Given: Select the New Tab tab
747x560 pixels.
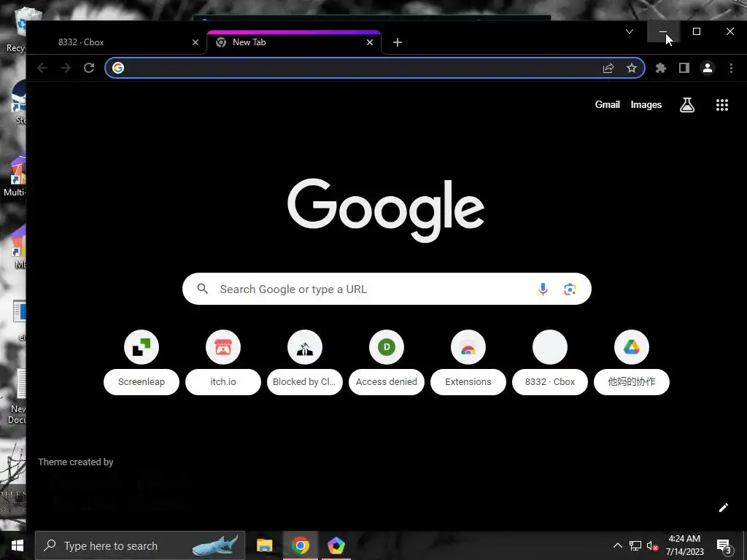Looking at the screenshot, I should tap(294, 42).
